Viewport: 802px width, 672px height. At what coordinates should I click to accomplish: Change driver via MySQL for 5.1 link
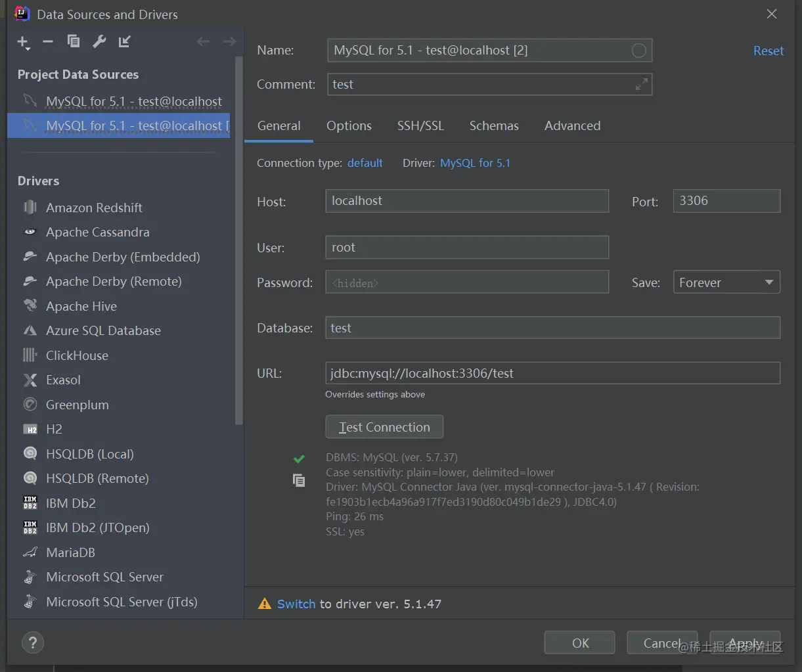pos(475,163)
